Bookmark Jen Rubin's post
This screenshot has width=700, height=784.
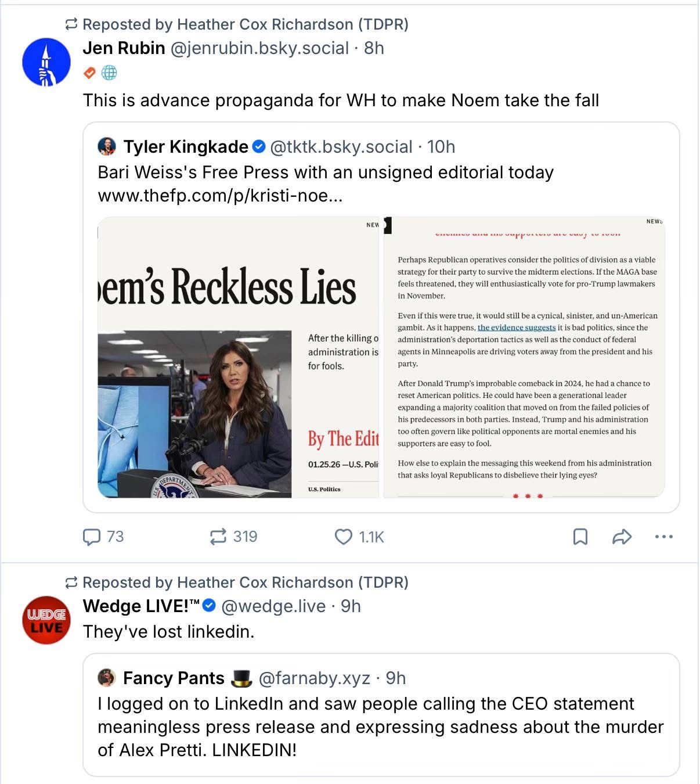coord(580,537)
